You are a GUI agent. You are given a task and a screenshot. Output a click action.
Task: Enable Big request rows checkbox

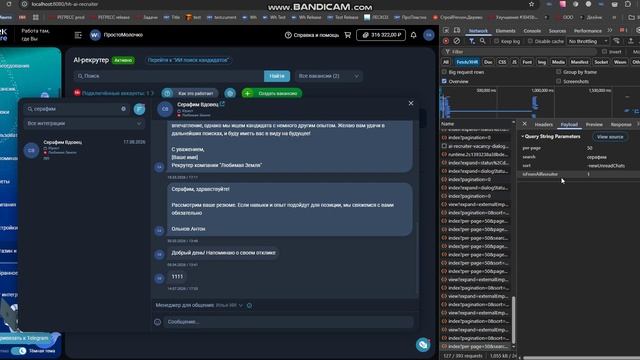(x=444, y=72)
